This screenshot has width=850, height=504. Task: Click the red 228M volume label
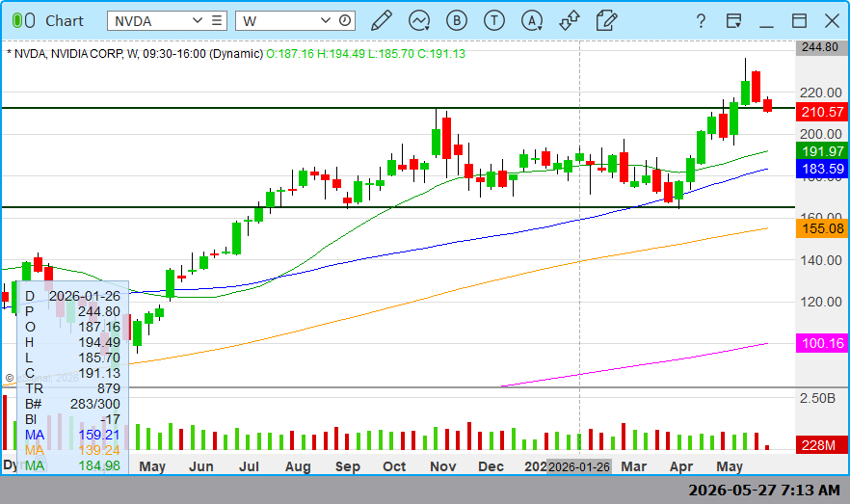tap(822, 445)
